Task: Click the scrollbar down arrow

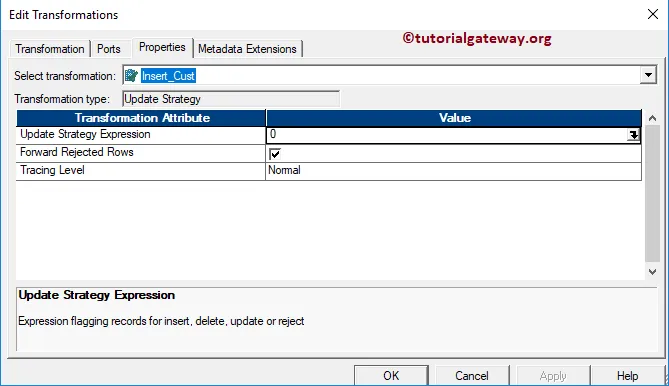Action: tap(652, 272)
